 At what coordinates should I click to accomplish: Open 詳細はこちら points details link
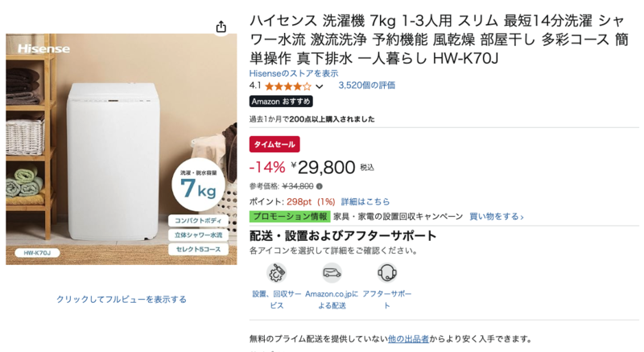pos(365,201)
